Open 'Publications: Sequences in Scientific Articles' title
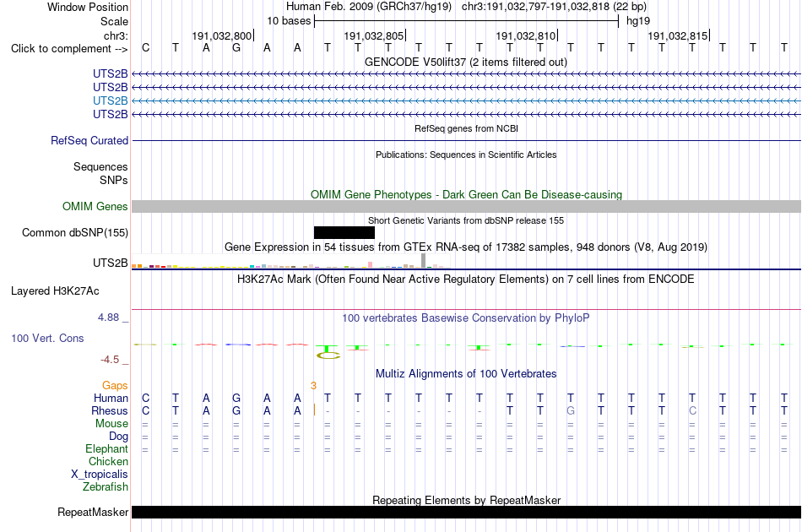The width and height of the screenshot is (802, 532). tap(466, 155)
